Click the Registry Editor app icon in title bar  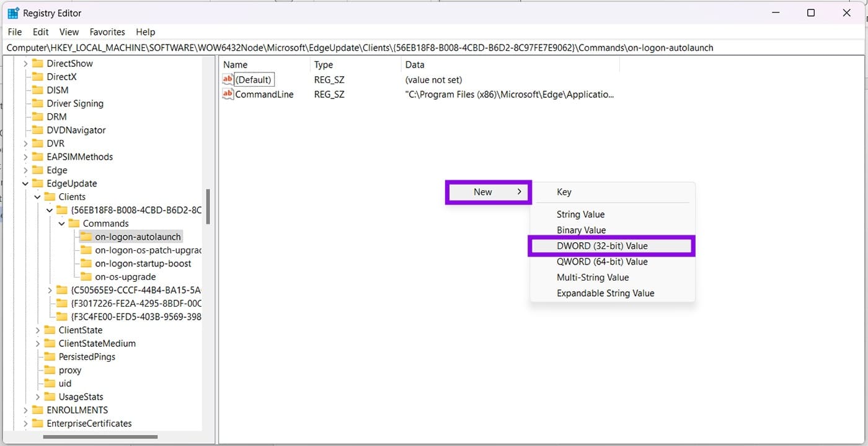(x=13, y=13)
